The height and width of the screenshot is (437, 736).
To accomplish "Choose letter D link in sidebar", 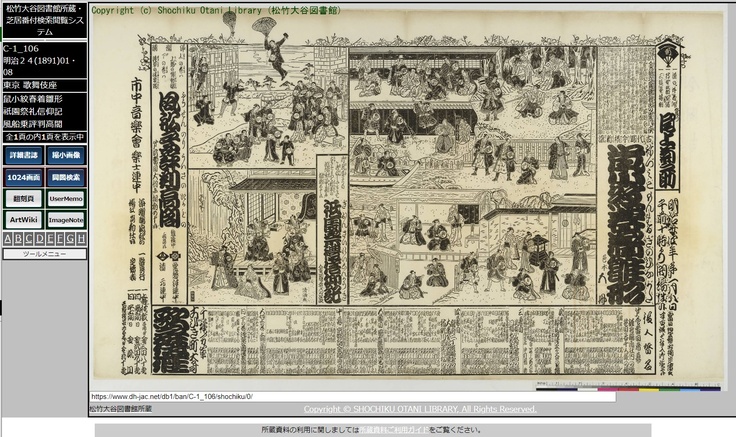I will (39, 240).
